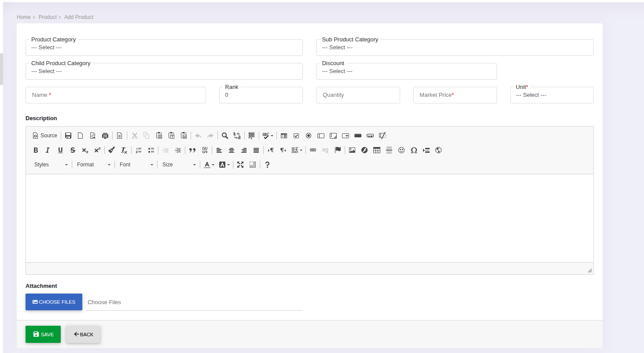Center align text
This screenshot has width=644, height=353.
tap(232, 150)
